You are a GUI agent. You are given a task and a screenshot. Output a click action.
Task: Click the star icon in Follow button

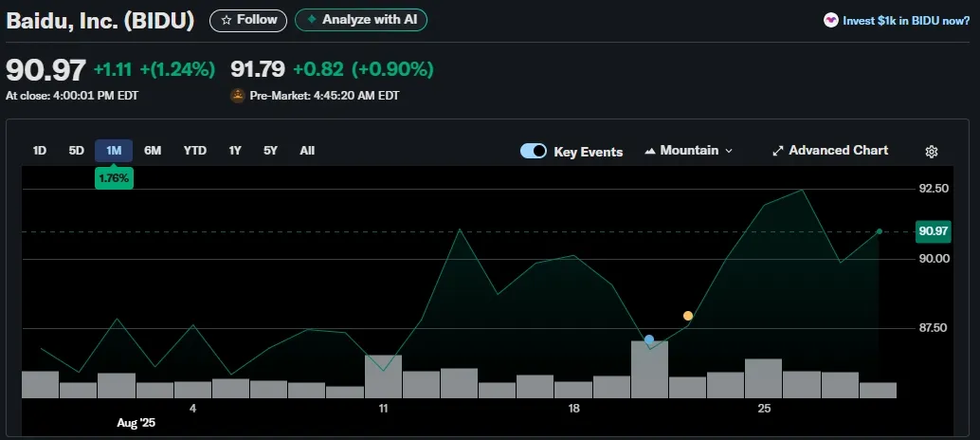(227, 21)
